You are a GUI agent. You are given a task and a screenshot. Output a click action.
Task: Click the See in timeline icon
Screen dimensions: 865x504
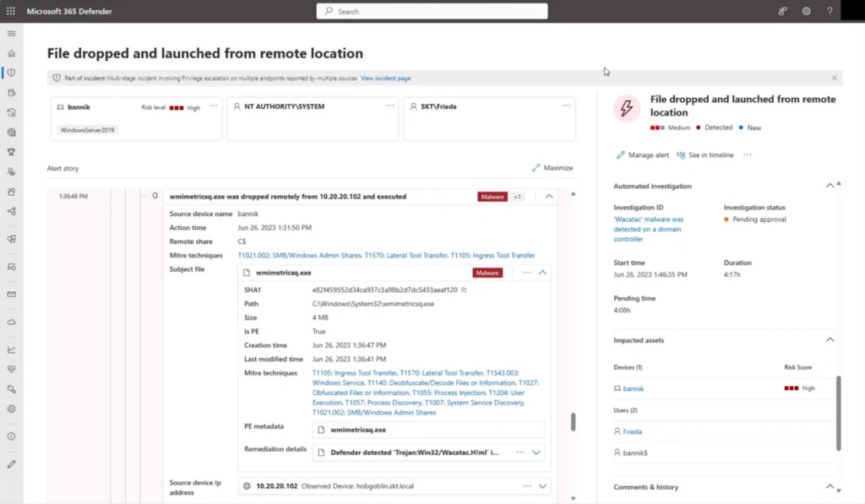(x=682, y=154)
